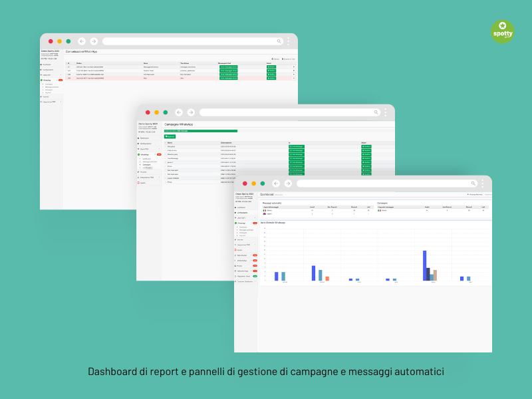Screen dimensions: 532x399
Task: Go back in the Comunicazioni WhatsApp browser window
Action: [82, 41]
